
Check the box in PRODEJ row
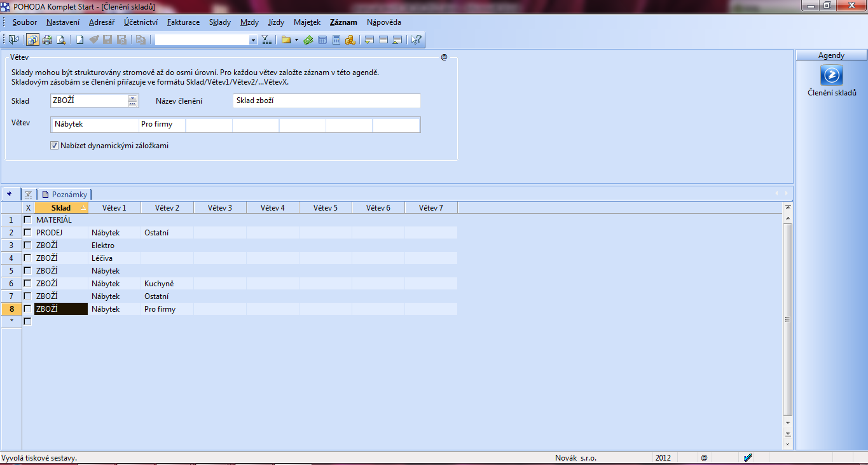[27, 232]
